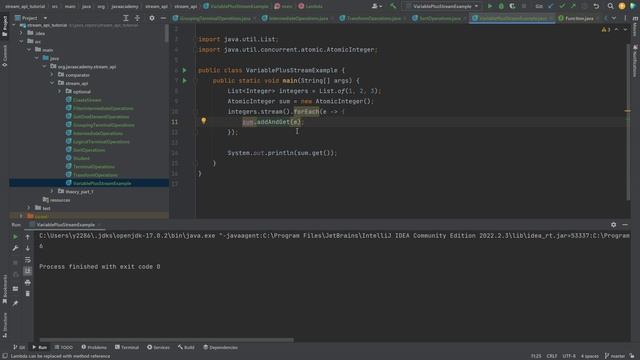The height and width of the screenshot is (360, 640).
Task: Click the Git push arrow icon
Action: [x=573, y=6]
